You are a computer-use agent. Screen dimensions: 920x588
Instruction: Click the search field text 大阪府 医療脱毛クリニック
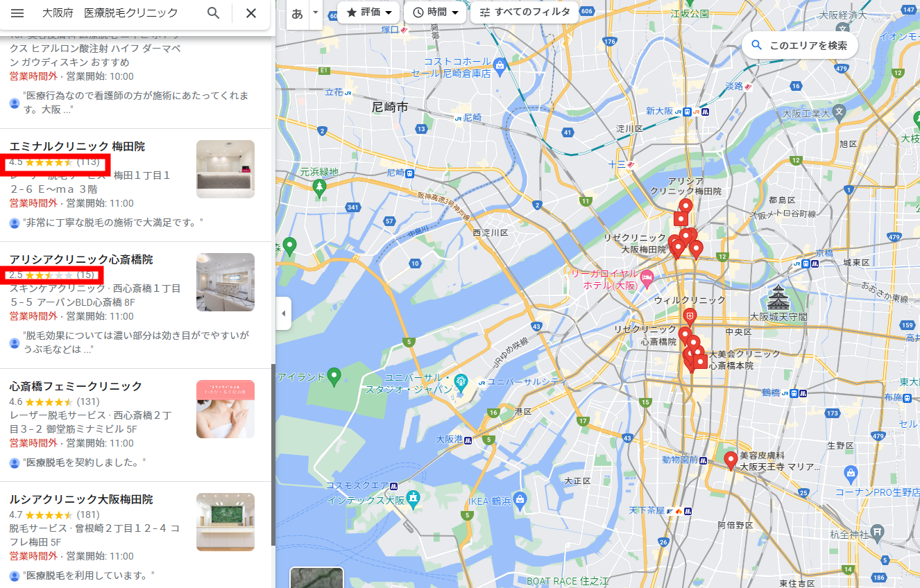pos(110,13)
